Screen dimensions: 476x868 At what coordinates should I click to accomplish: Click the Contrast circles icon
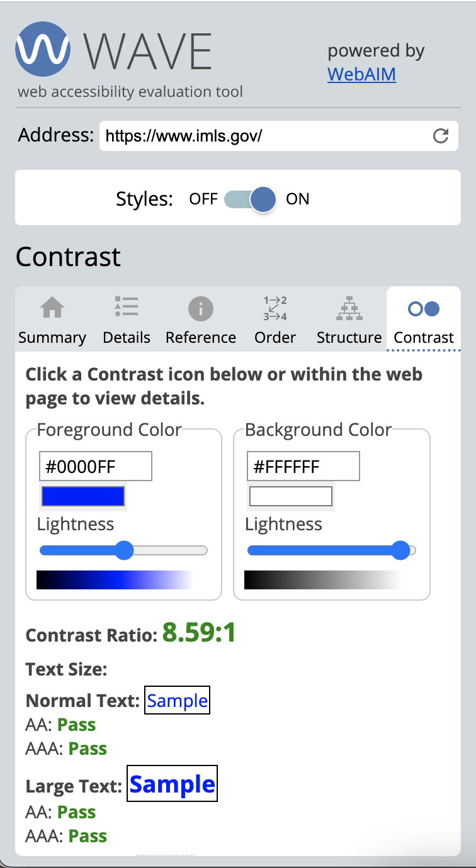coord(423,308)
